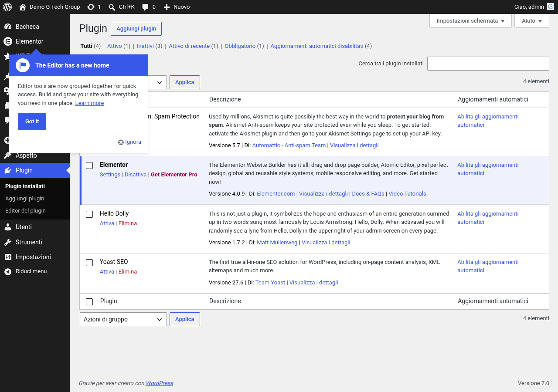Click Elimina under Hello Dolly
Screen dimensions: 558x392
point(128,223)
